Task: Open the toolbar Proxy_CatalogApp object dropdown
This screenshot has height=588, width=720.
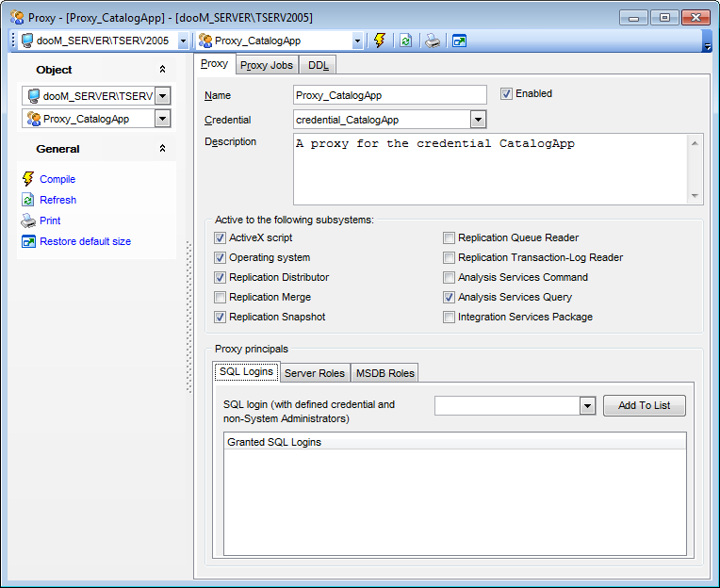Action: tap(357, 41)
